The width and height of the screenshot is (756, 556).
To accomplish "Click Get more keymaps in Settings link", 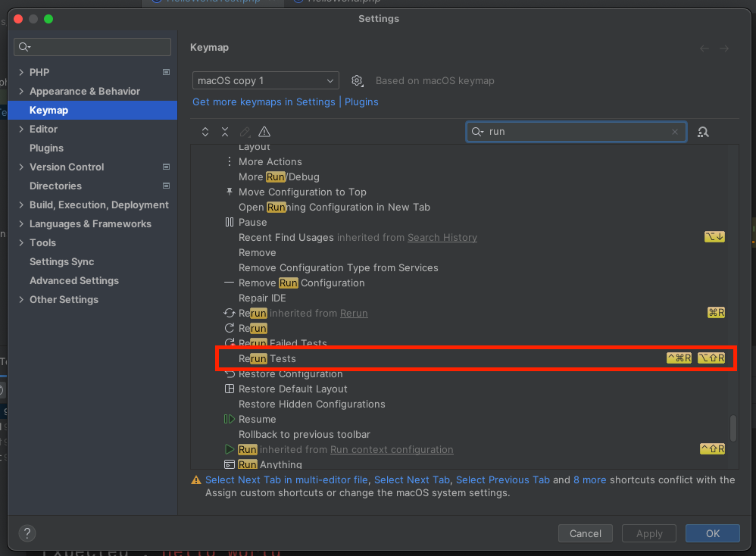I will [264, 102].
